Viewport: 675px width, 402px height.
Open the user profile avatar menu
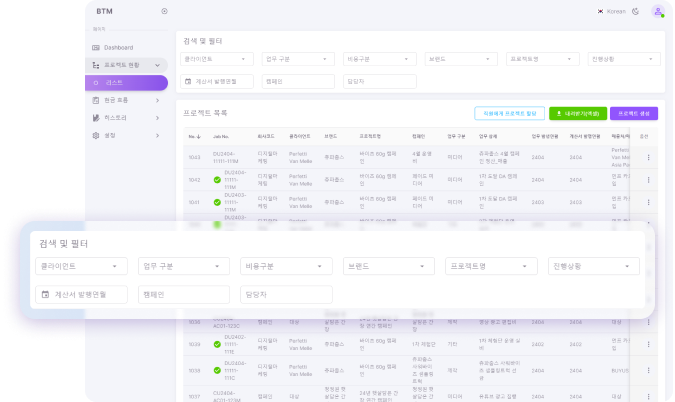tap(657, 11)
